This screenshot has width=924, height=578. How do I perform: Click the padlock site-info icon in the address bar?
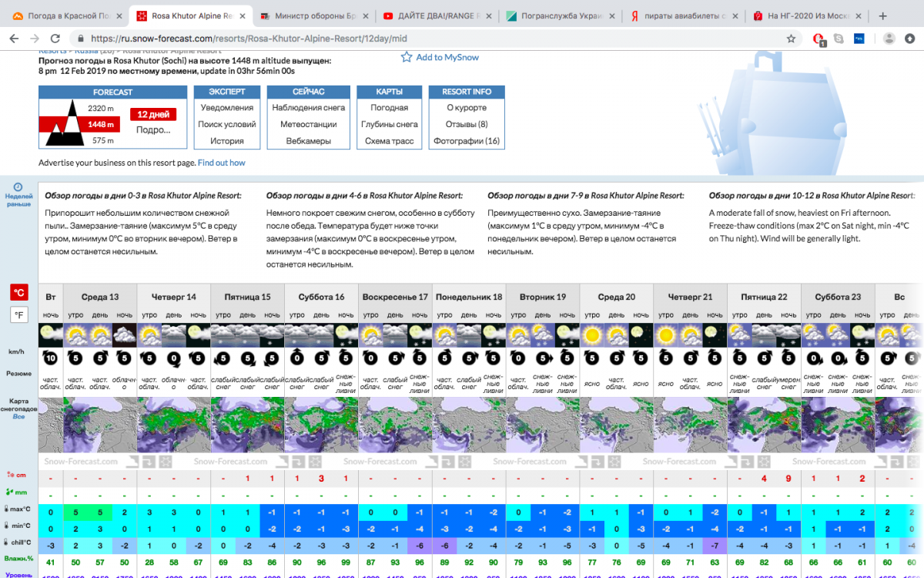pyautogui.click(x=80, y=38)
